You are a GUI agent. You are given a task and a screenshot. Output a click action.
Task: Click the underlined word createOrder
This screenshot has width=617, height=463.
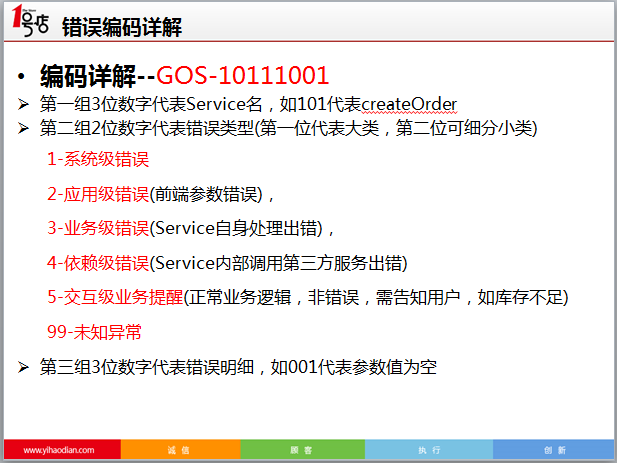tap(409, 105)
